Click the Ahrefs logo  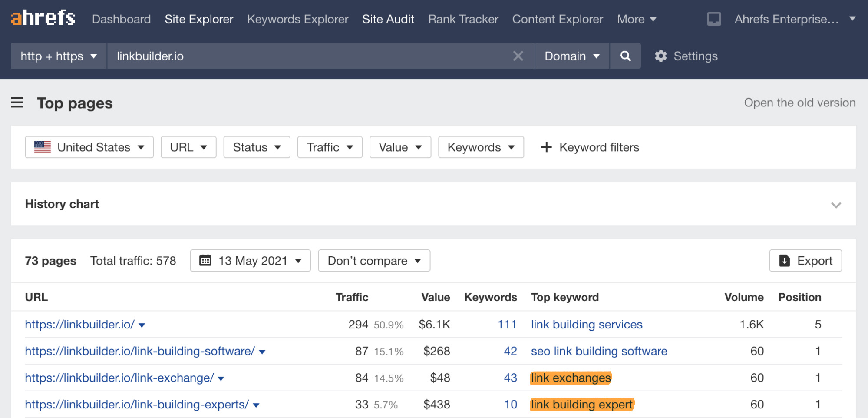tap(43, 18)
